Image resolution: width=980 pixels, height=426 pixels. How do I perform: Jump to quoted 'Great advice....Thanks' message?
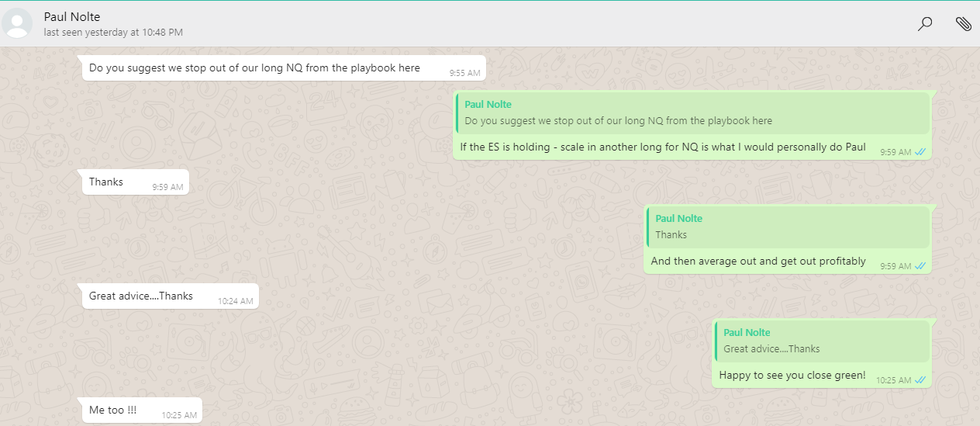pos(821,341)
